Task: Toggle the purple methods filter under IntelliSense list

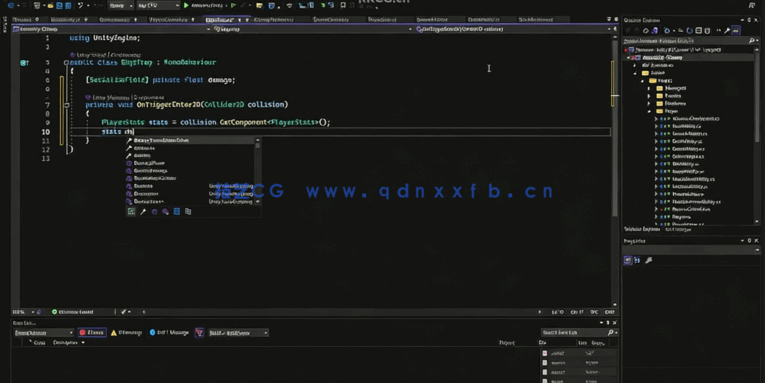Action: pyautogui.click(x=154, y=212)
